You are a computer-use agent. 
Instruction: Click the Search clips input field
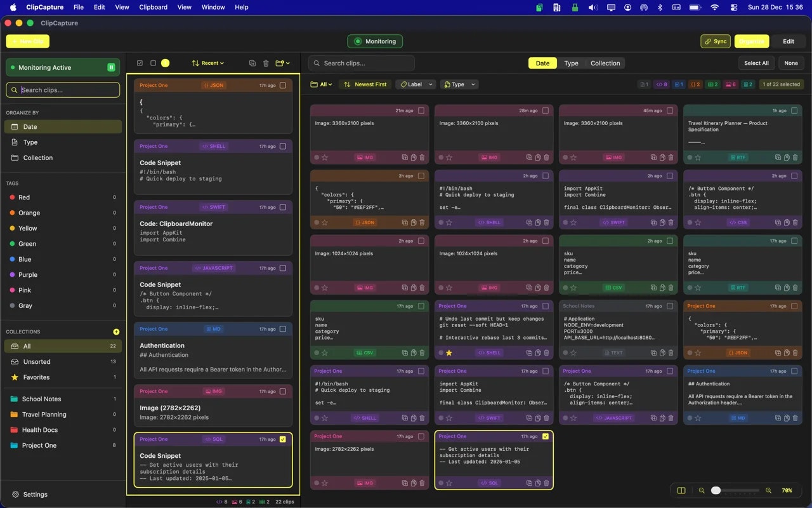click(361, 63)
